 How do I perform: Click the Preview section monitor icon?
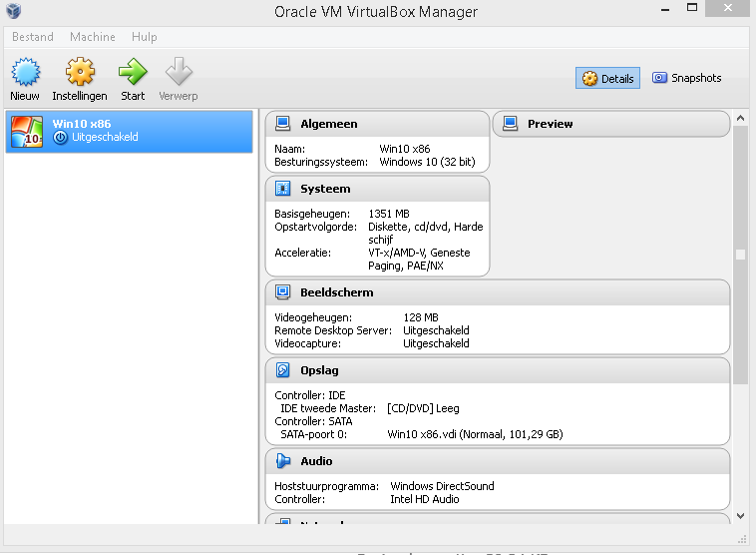511,124
